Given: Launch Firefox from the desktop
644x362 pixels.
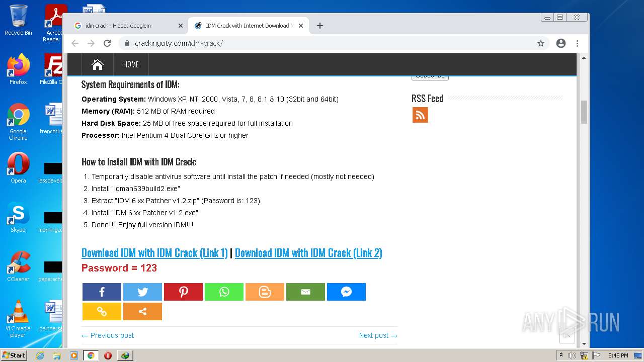Looking at the screenshot, I should [18, 69].
